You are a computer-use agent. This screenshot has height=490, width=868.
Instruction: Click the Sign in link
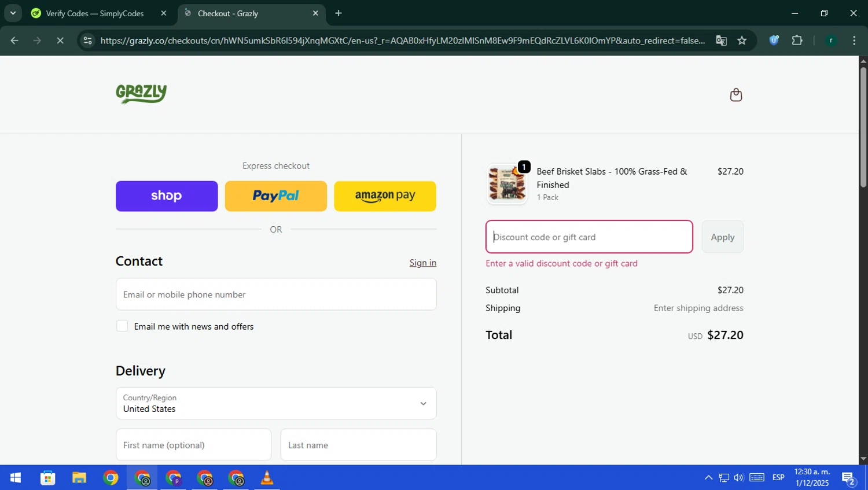(x=423, y=263)
